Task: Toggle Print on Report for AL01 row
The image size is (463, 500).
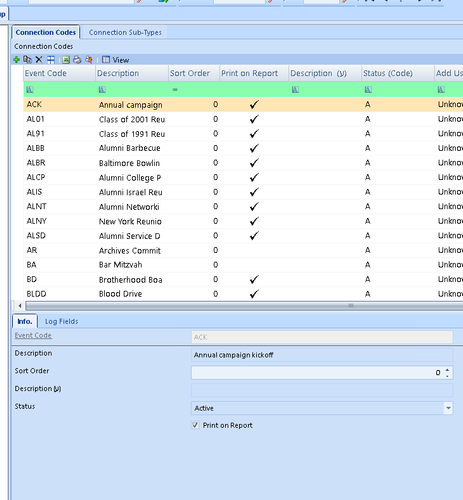Action: [x=254, y=119]
